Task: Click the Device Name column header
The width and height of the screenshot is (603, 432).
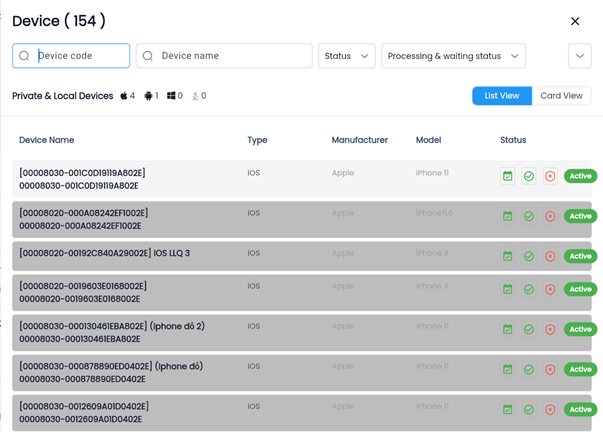Action: [47, 140]
